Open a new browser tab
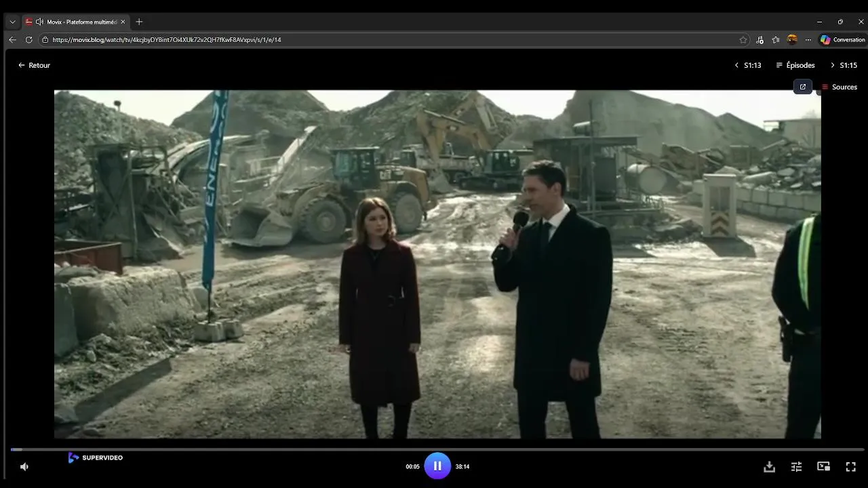Image resolution: width=868 pixels, height=488 pixels. (139, 22)
